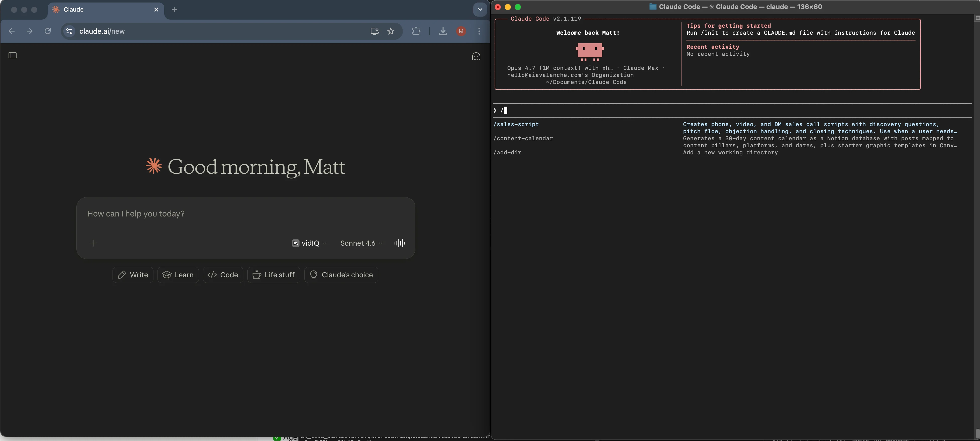Click the orange Claude spark logo
The width and height of the screenshot is (980, 441).
click(154, 166)
